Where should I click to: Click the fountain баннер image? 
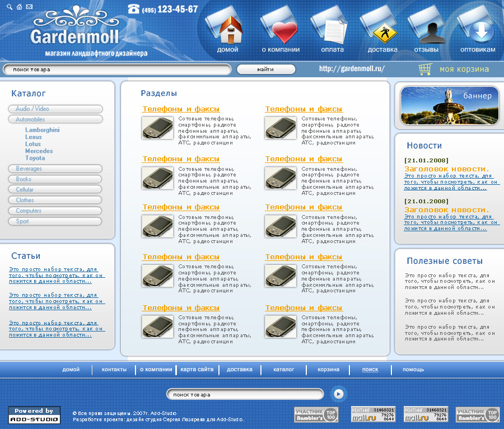pyautogui.click(x=450, y=105)
